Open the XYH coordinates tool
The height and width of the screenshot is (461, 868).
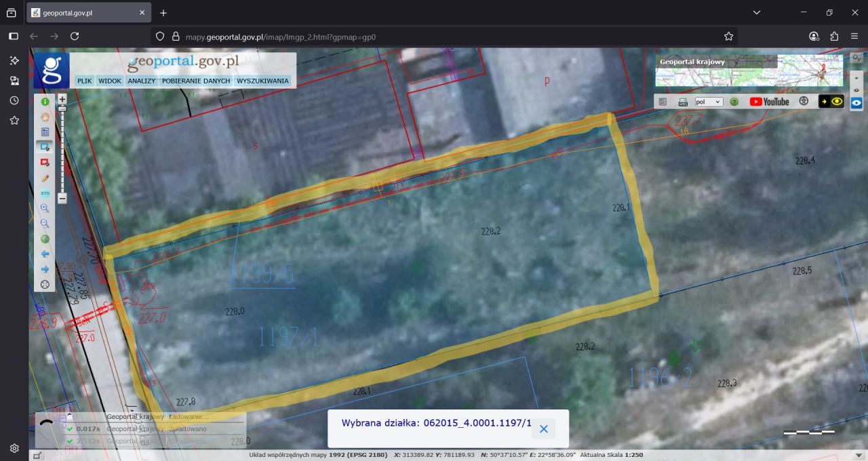(45, 193)
